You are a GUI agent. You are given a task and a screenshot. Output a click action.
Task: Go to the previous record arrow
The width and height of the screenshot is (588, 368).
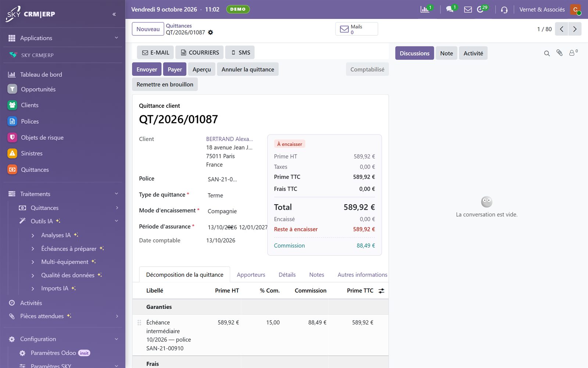tap(562, 29)
